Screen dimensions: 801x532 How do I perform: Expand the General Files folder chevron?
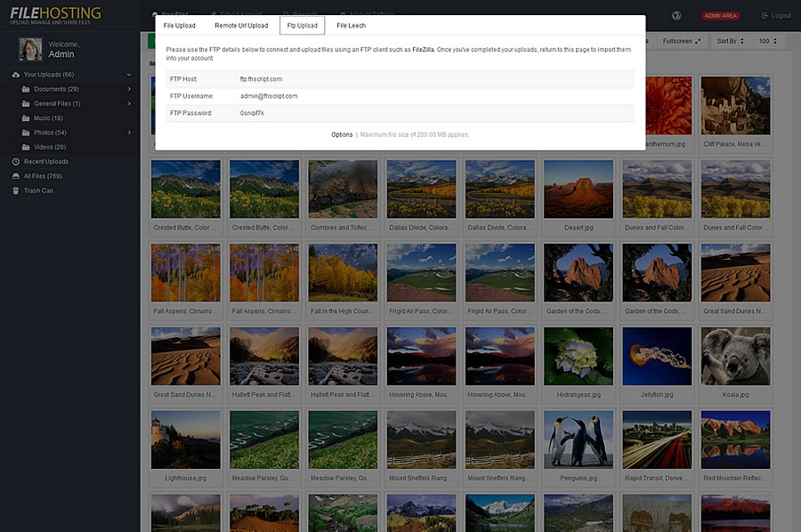(129, 104)
